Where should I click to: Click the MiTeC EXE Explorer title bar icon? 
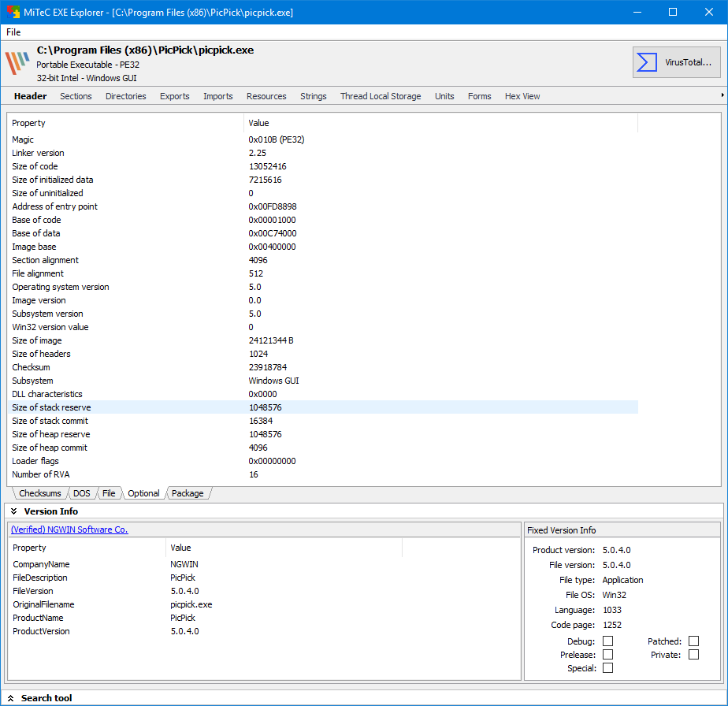(13, 13)
